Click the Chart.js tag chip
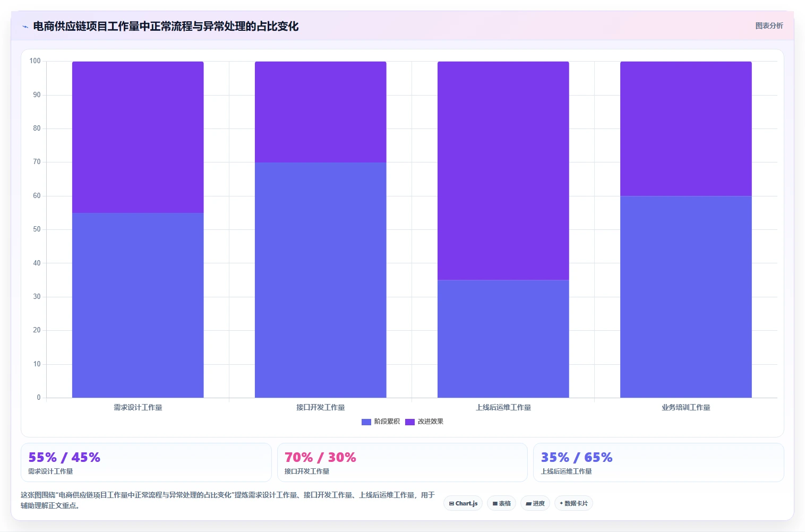The height and width of the screenshot is (532, 805). coord(463,503)
